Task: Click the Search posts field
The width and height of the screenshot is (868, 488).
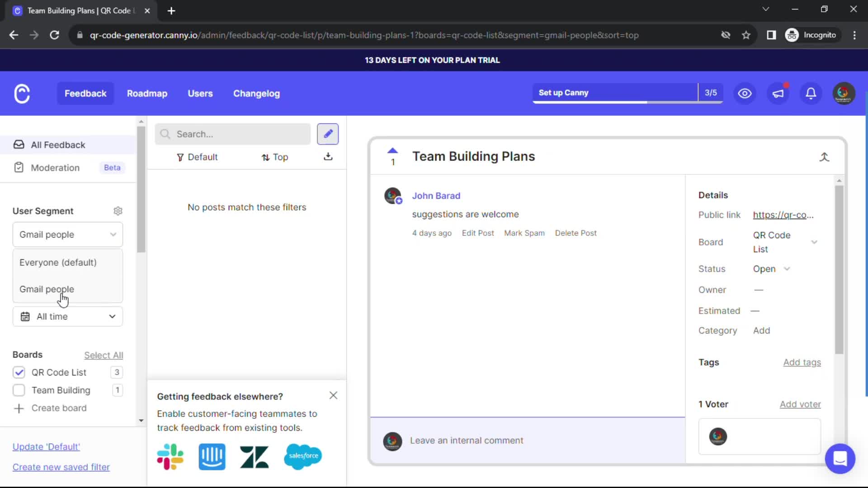Action: (233, 134)
